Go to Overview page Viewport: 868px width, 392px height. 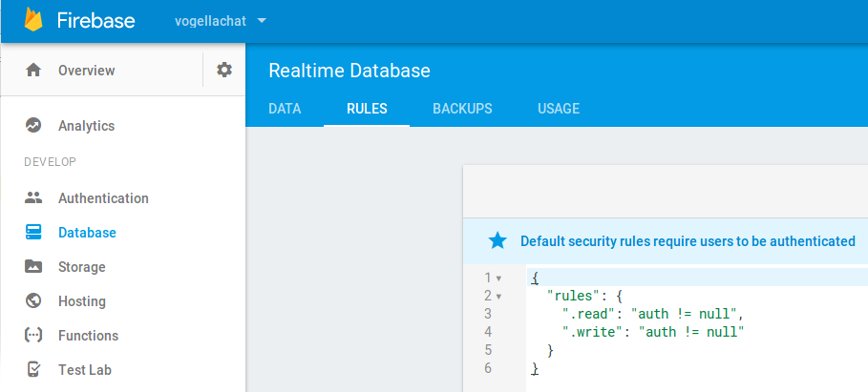click(x=86, y=71)
